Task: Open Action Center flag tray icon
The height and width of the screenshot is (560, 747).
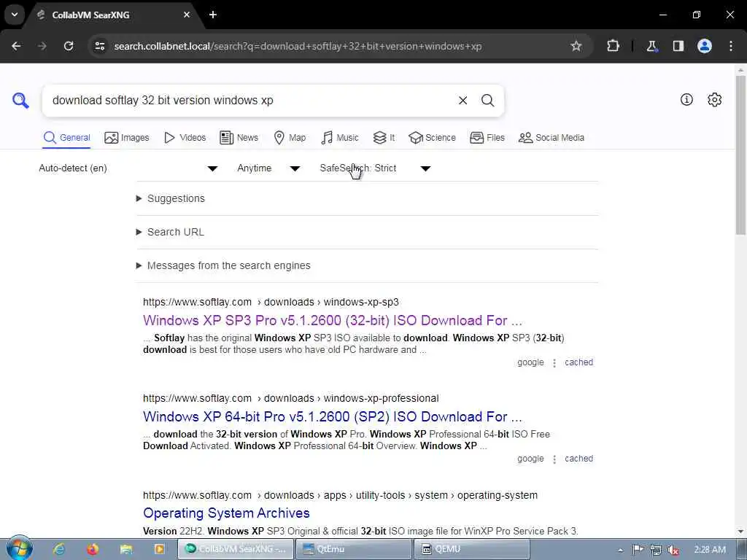Action: point(638,550)
